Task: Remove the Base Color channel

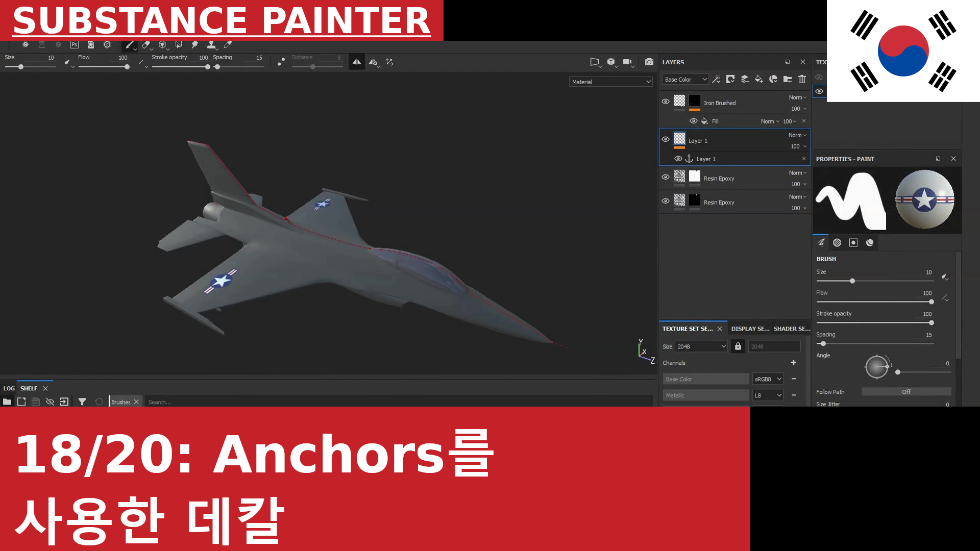Action: coord(794,379)
